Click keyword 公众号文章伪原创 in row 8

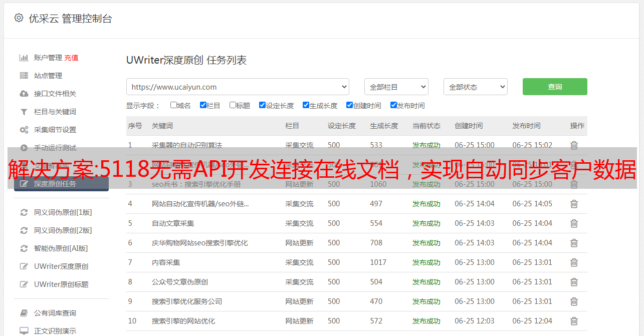[x=180, y=282]
